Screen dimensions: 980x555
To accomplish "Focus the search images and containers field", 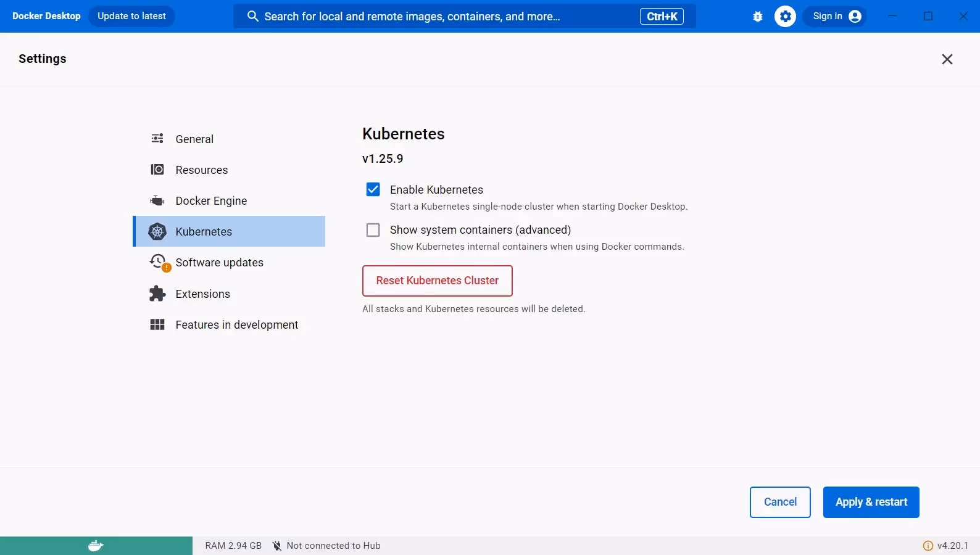I will [465, 17].
